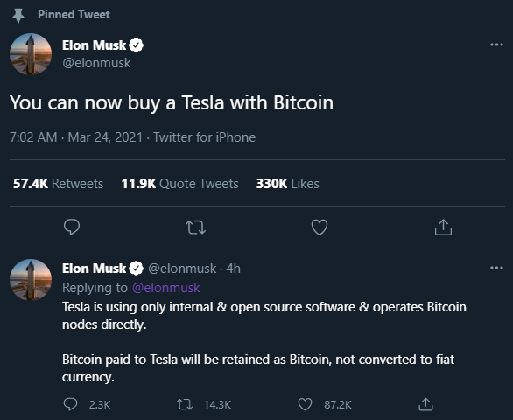Click the pin icon beside Pinned Tweet

point(18,16)
